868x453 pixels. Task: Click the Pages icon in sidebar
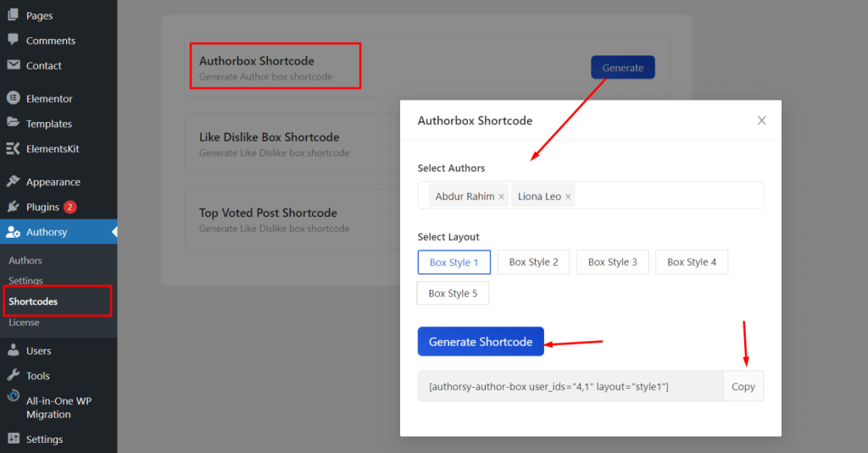coord(13,15)
